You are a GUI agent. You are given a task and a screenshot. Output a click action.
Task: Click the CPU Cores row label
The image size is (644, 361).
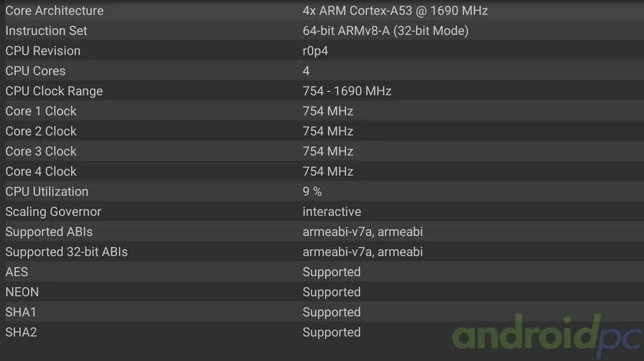(x=35, y=71)
